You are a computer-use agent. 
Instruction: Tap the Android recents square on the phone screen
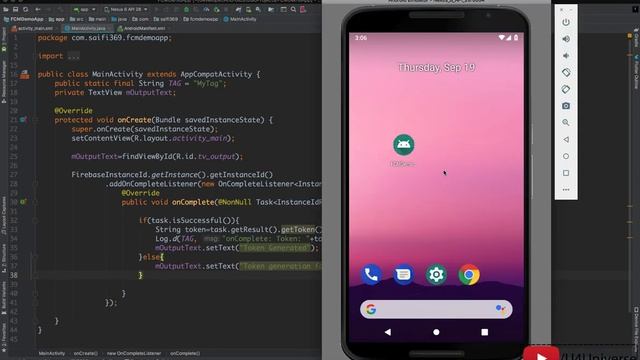click(484, 332)
